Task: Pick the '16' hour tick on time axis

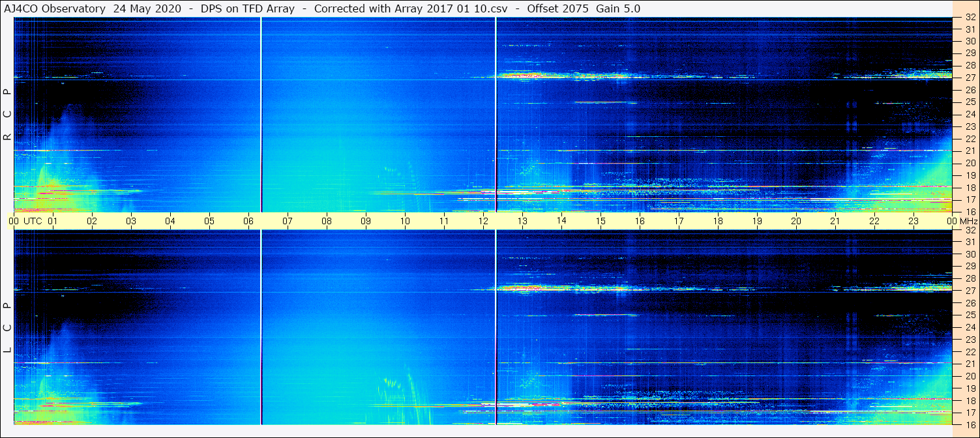Action: 640,221
